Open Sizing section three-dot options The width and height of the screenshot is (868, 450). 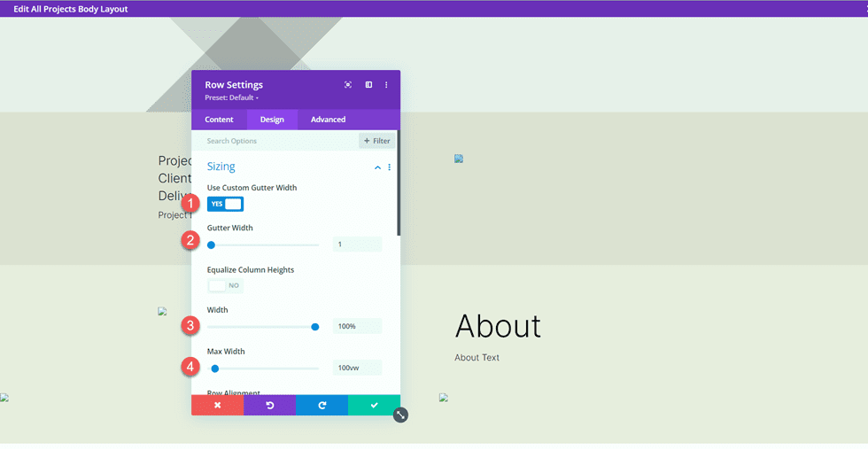pos(389,167)
